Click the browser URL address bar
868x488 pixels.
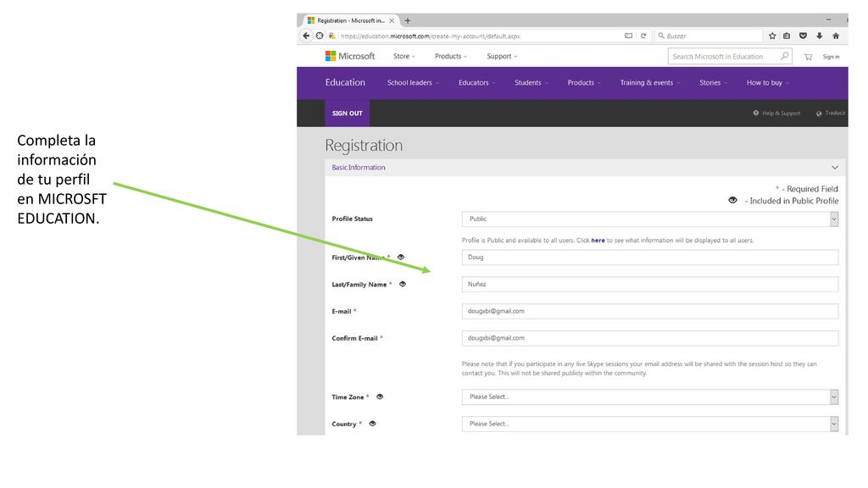tap(479, 36)
